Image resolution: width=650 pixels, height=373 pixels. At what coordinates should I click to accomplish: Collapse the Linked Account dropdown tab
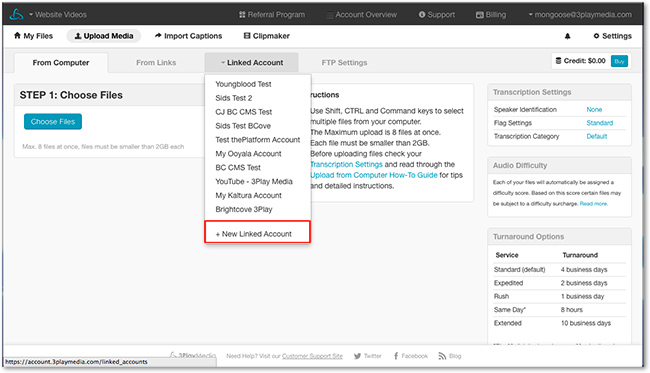click(251, 63)
